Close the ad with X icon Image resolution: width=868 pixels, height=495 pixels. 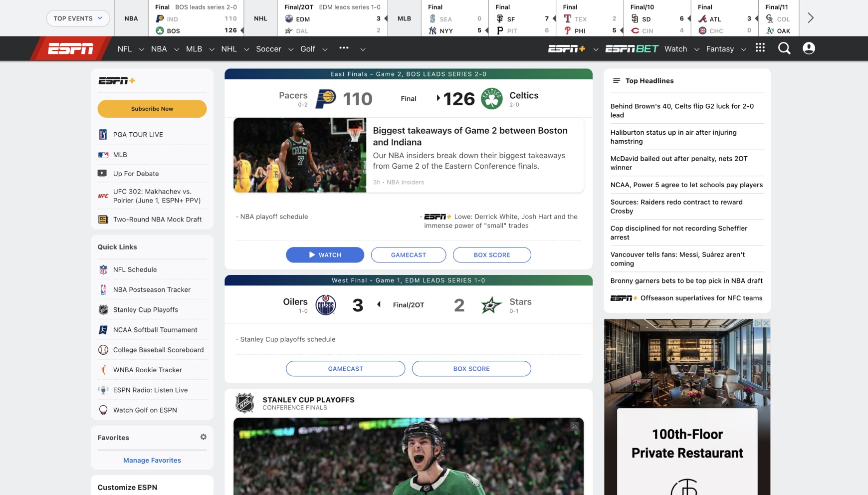766,323
